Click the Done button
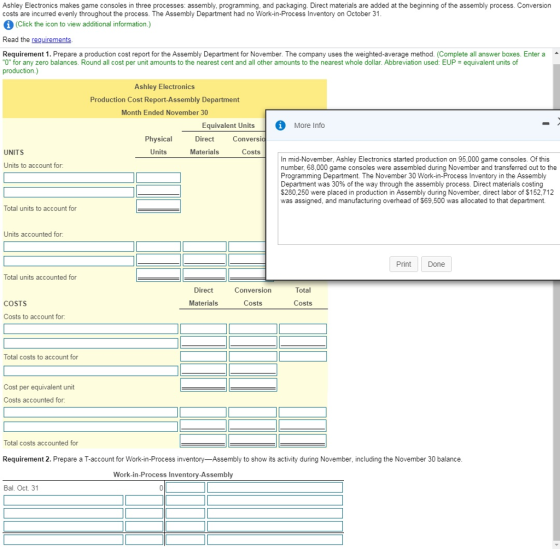This screenshot has height=549, width=560. pyautogui.click(x=436, y=264)
